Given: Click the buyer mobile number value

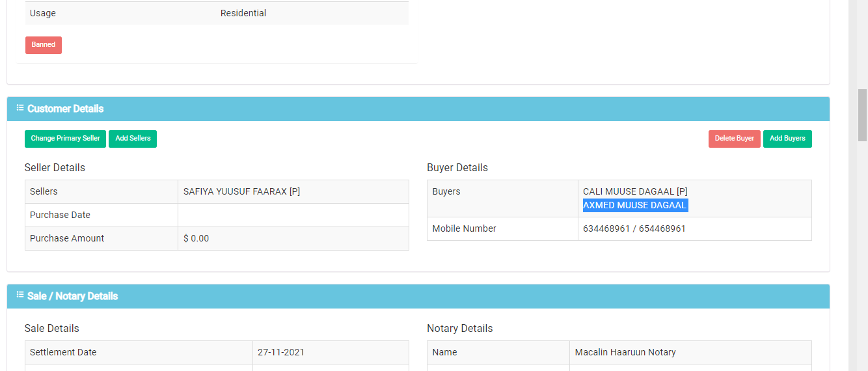Looking at the screenshot, I should coord(634,228).
